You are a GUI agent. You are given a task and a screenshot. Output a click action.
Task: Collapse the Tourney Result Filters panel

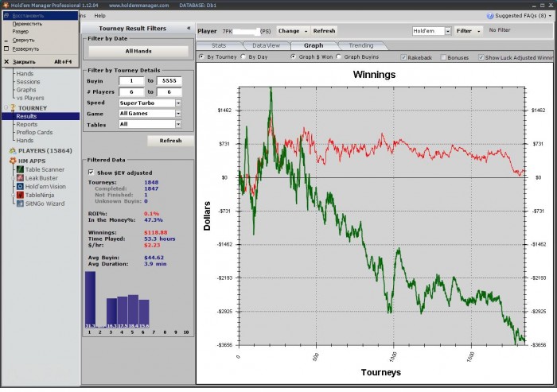coord(189,28)
